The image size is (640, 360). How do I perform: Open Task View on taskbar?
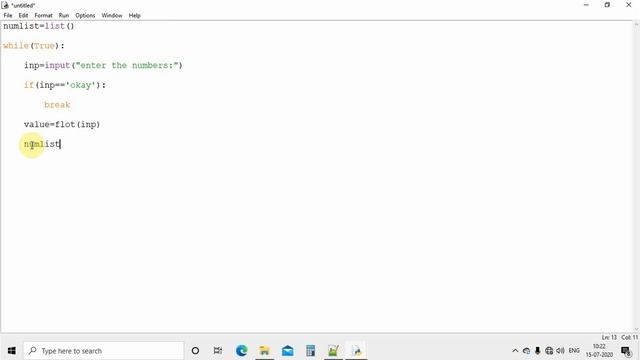click(218, 351)
